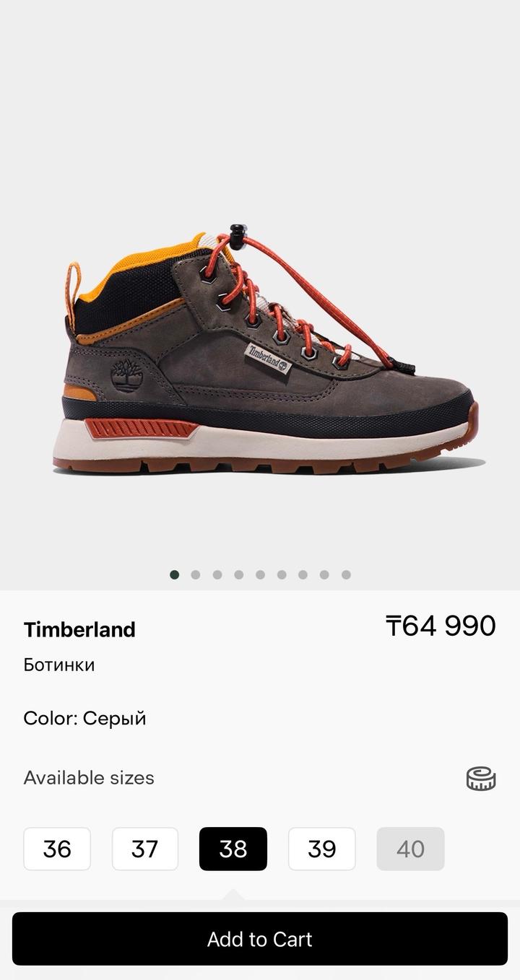This screenshot has width=520, height=980.
Task: Show the fourth image carousel dot
Action: pos(239,574)
